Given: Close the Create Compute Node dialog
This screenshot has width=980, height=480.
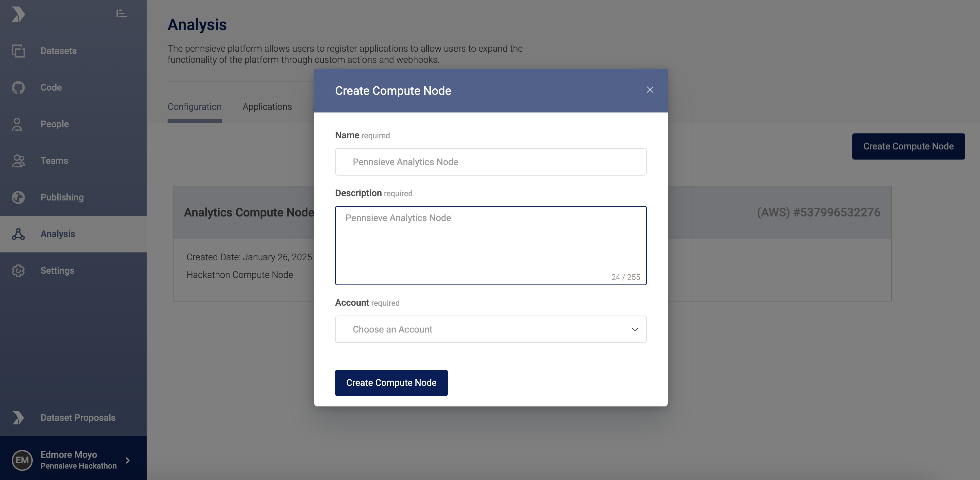Looking at the screenshot, I should [x=650, y=90].
